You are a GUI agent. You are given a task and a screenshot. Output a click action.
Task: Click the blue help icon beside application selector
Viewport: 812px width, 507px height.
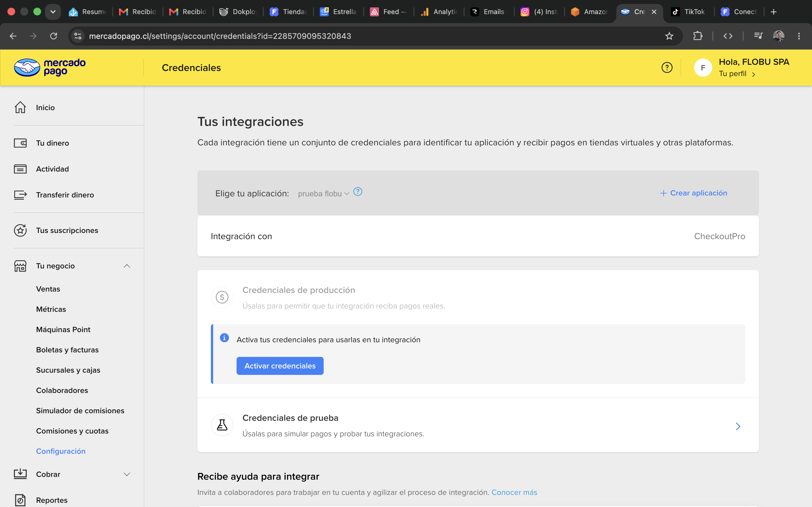click(358, 192)
